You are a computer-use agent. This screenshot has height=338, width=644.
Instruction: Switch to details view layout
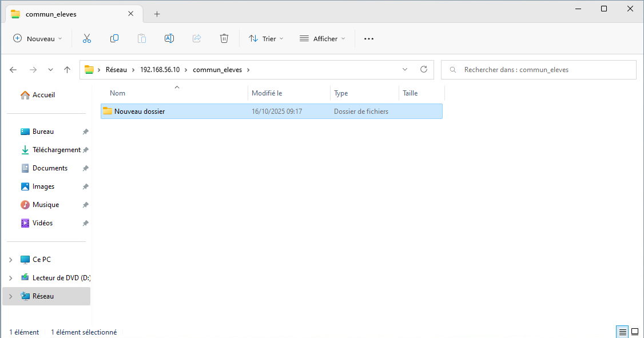[x=622, y=332]
